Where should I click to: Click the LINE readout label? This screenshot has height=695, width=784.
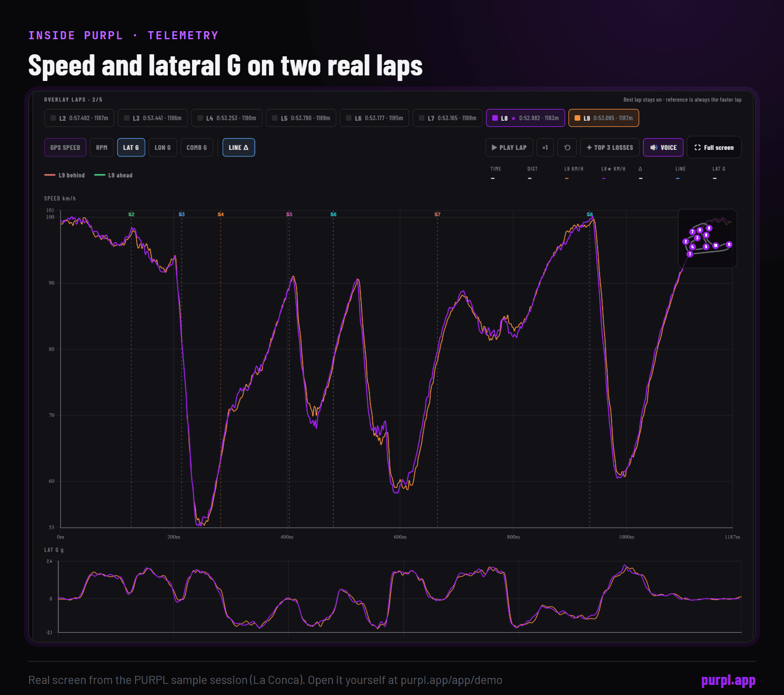coord(680,169)
